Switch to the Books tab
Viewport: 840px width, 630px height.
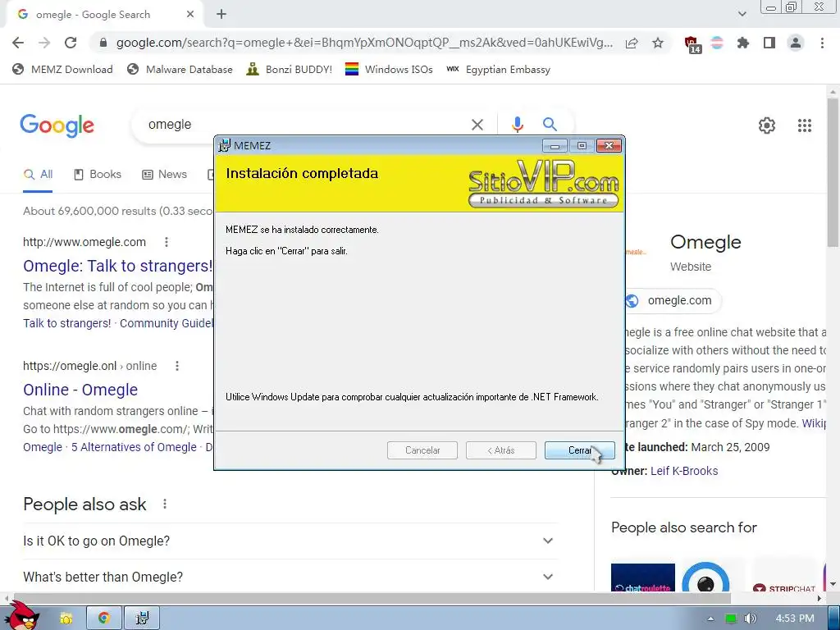(x=98, y=175)
